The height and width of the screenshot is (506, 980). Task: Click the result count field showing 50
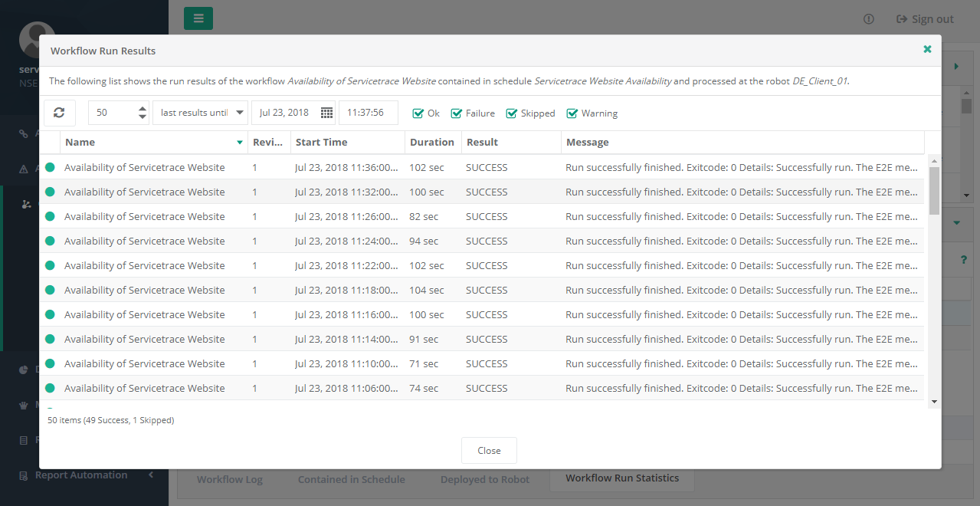click(x=112, y=113)
